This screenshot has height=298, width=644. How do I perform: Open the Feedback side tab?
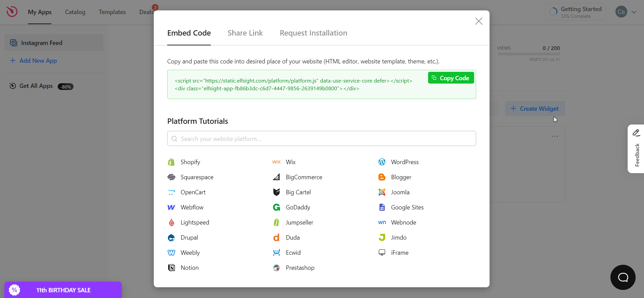636,149
